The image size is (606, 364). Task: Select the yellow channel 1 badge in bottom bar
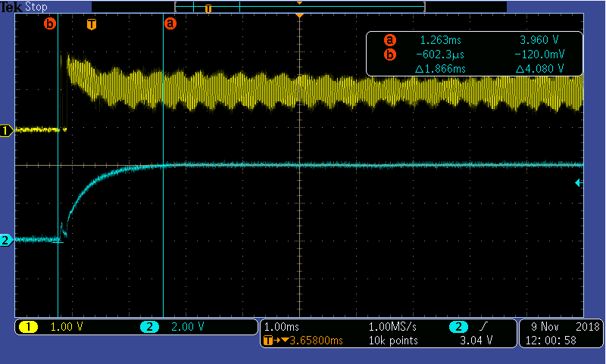click(x=29, y=327)
